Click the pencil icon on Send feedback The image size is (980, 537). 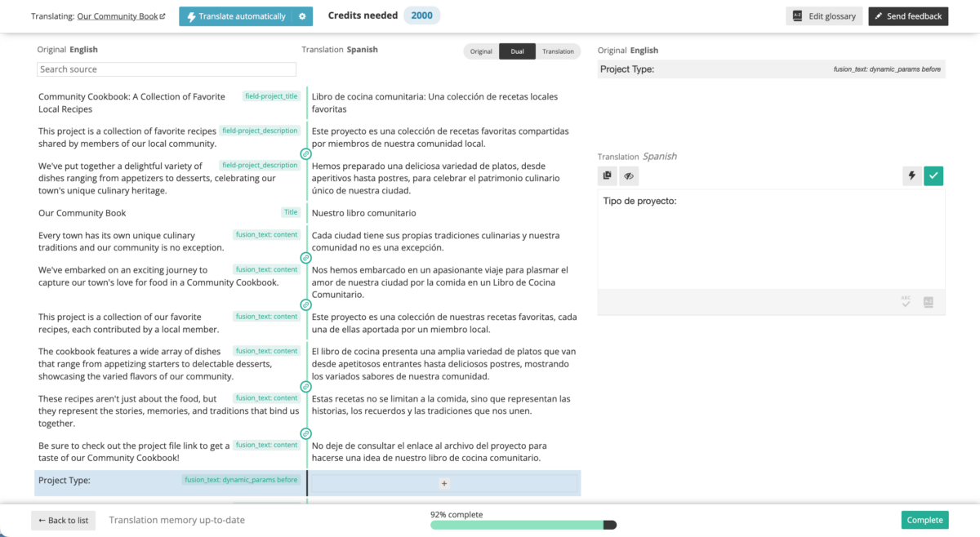coord(878,15)
